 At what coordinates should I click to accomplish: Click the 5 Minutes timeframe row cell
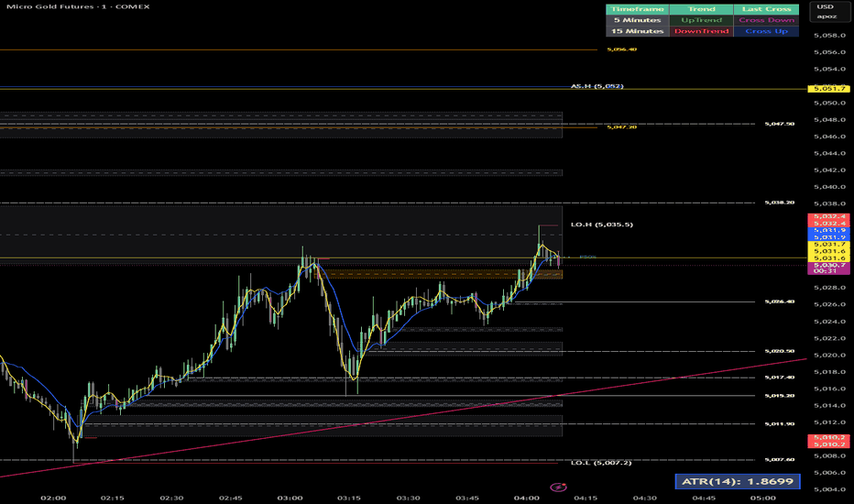[637, 20]
